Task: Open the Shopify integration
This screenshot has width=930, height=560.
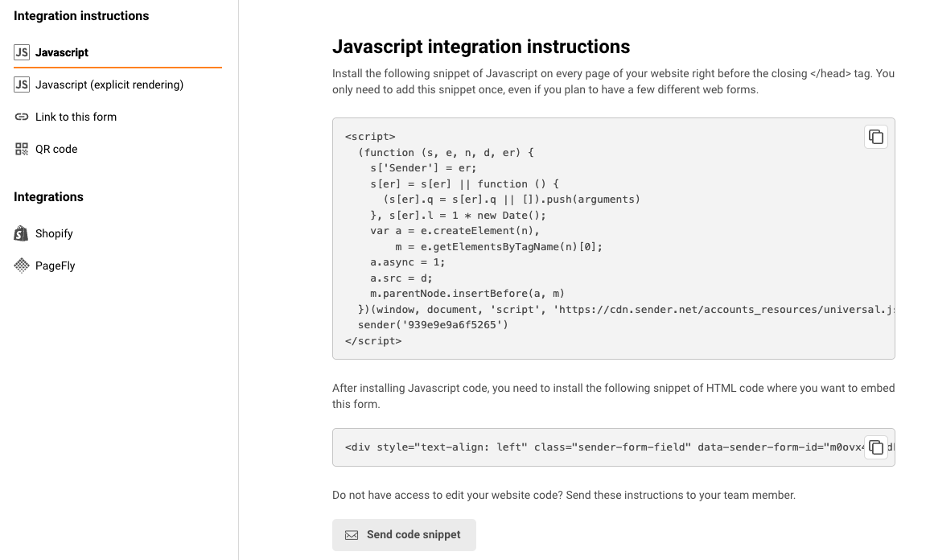Action: (54, 233)
